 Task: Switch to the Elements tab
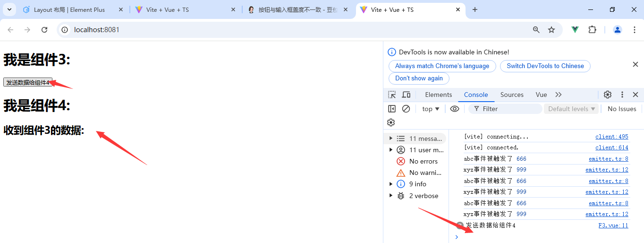tap(439, 95)
